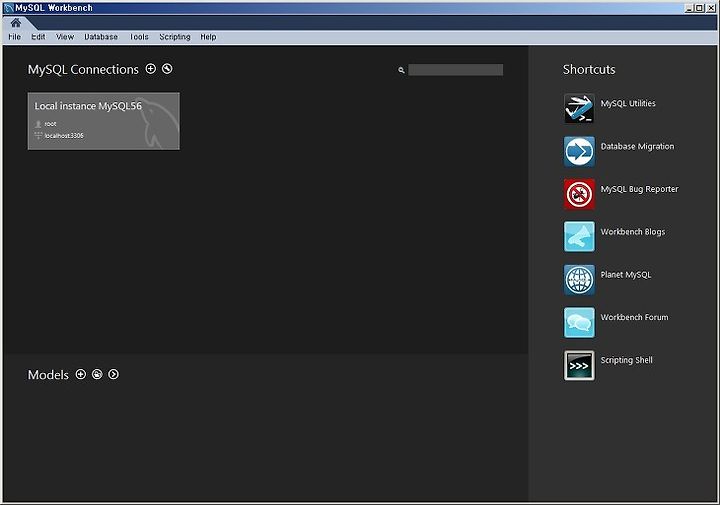This screenshot has width=720, height=505.
Task: Open the Workbench Forum icon
Action: pos(579,322)
